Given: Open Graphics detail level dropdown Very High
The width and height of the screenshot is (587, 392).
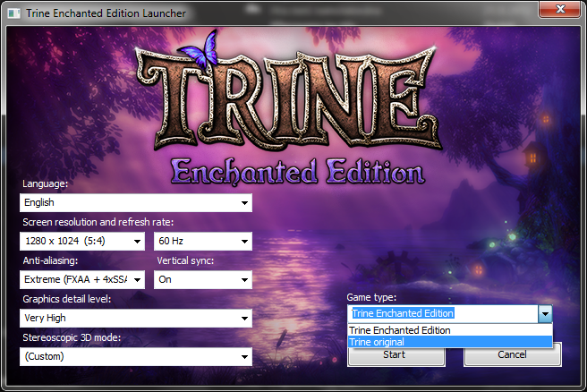Looking at the screenshot, I should tap(136, 319).
